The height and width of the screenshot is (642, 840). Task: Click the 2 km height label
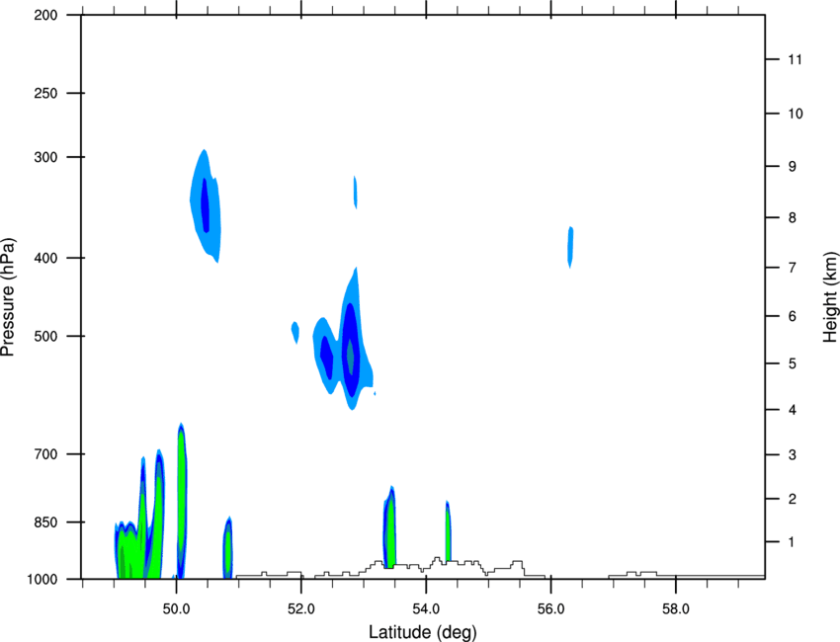pos(792,499)
